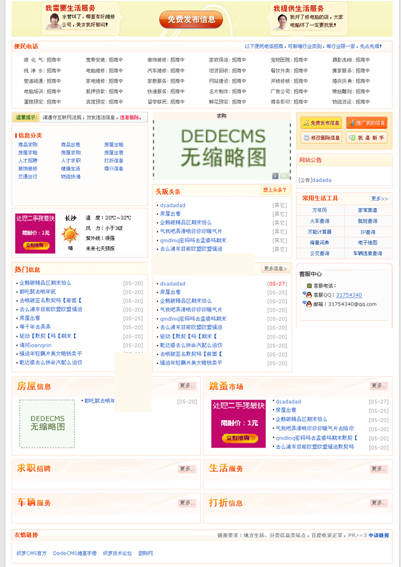Open the 人才求职 category link

point(71,161)
